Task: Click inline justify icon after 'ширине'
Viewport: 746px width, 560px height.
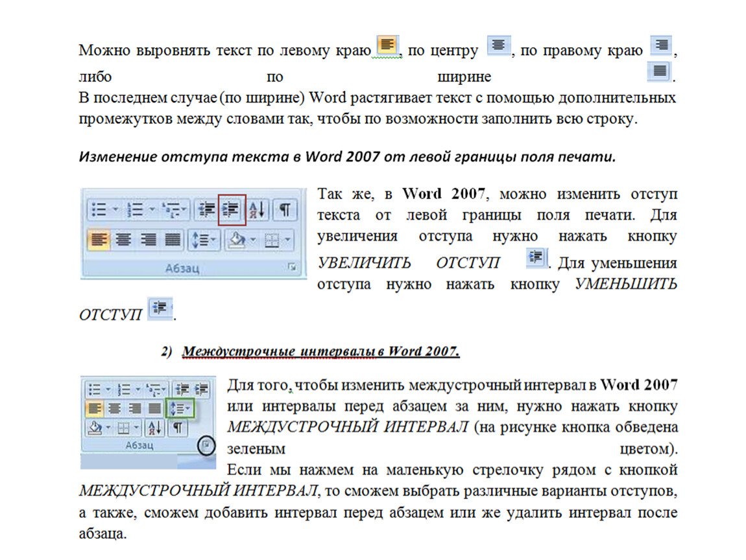Action: pyautogui.click(x=660, y=71)
